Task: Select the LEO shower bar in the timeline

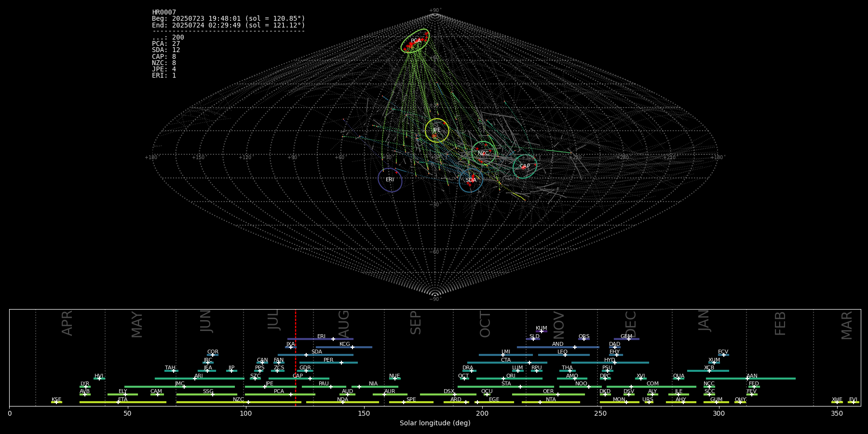Action: click(564, 355)
